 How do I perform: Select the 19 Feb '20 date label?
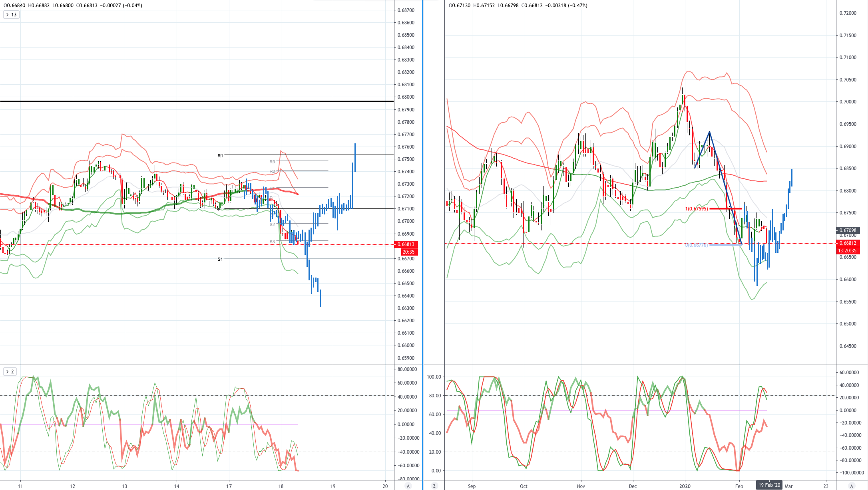[x=769, y=485]
